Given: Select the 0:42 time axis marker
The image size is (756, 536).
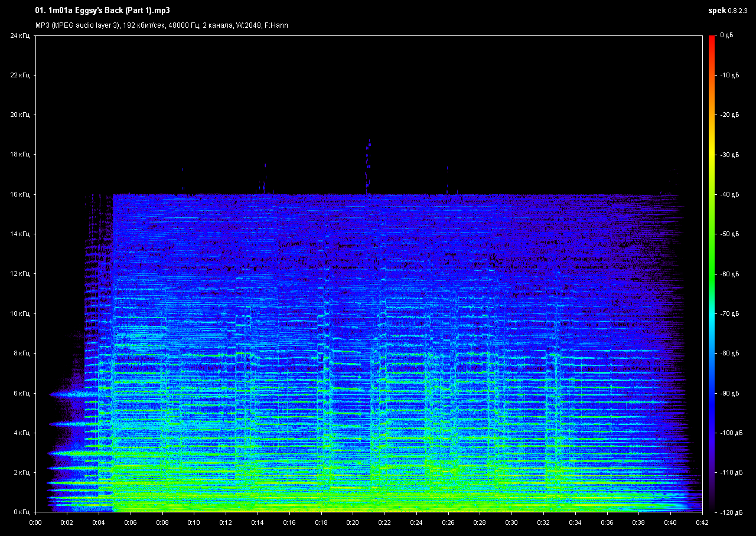Looking at the screenshot, I should [702, 522].
